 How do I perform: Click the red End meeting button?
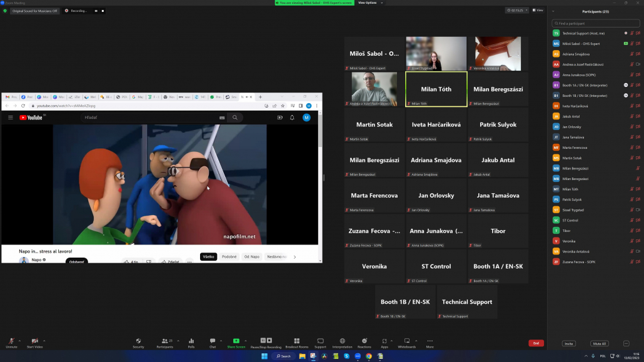[x=535, y=343]
